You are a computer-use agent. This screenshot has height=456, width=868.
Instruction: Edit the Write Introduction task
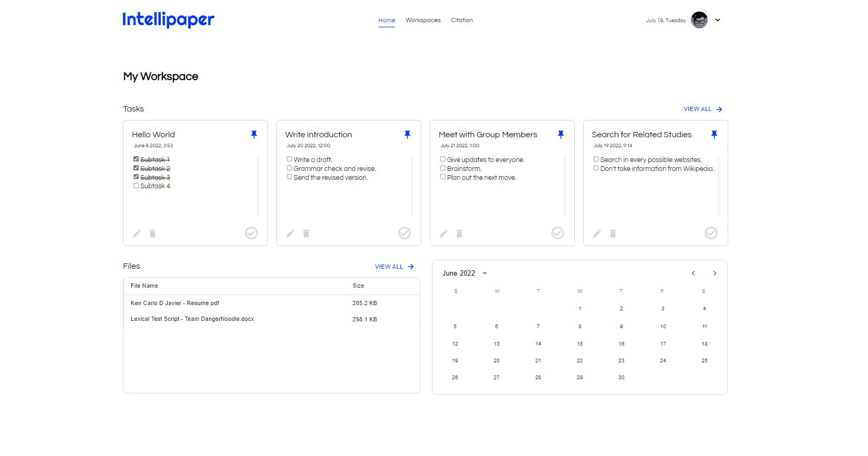290,234
